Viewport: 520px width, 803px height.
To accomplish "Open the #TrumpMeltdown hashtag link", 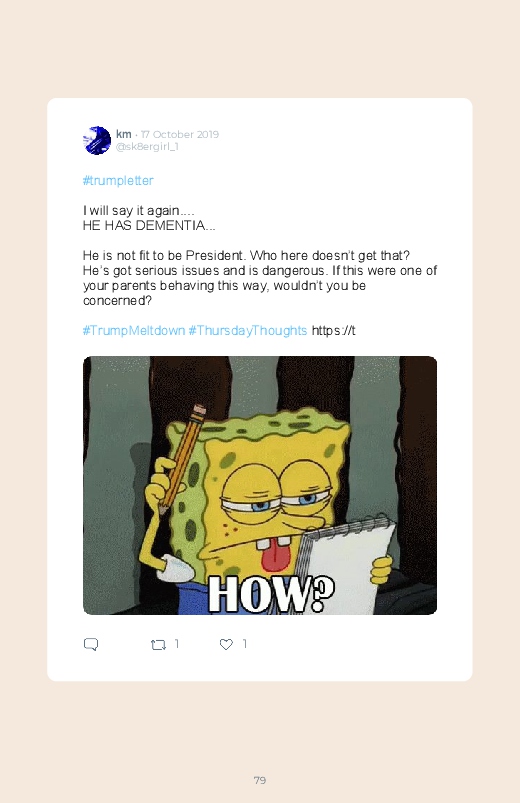I will coord(134,331).
